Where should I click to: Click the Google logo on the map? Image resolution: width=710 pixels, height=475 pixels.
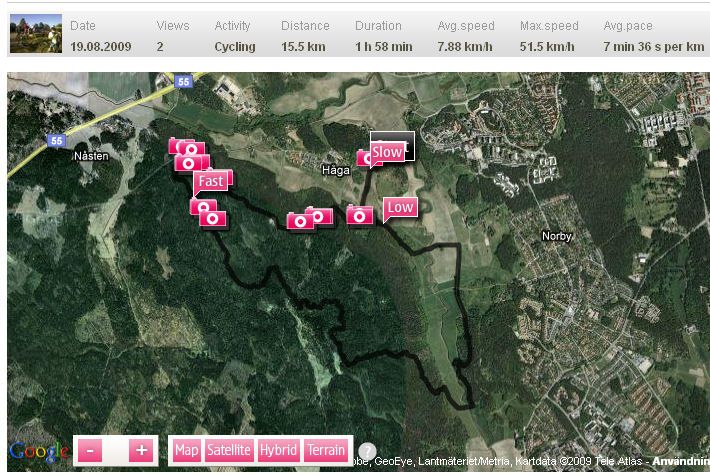tap(38, 452)
